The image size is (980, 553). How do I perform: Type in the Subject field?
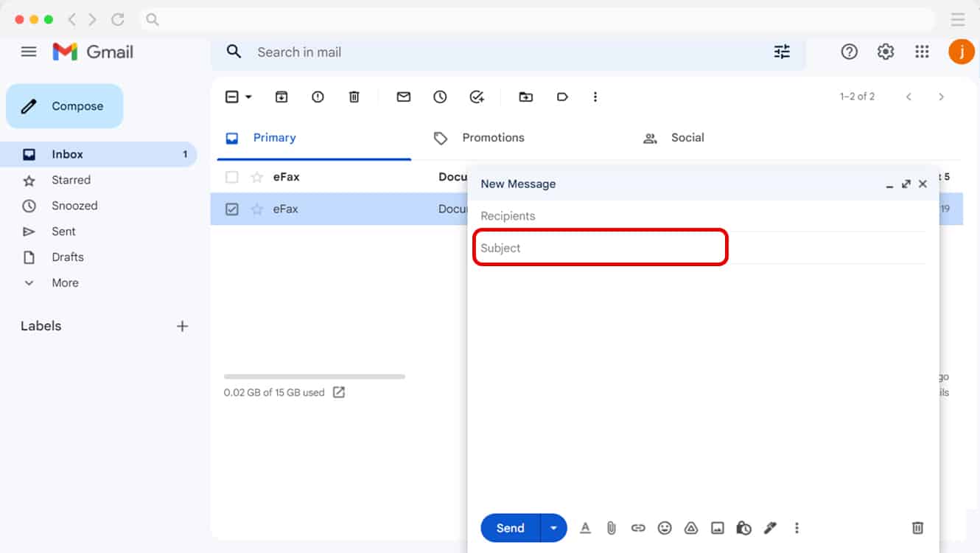point(600,248)
